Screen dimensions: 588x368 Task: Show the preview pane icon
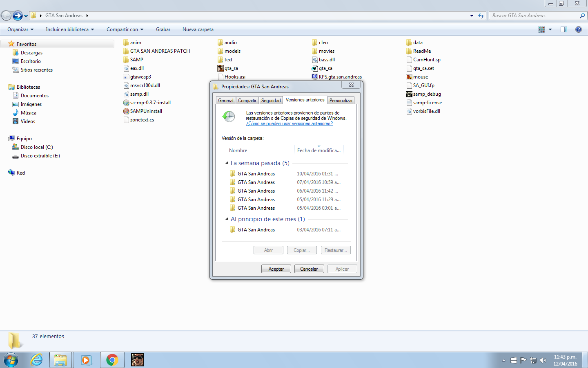tap(564, 29)
